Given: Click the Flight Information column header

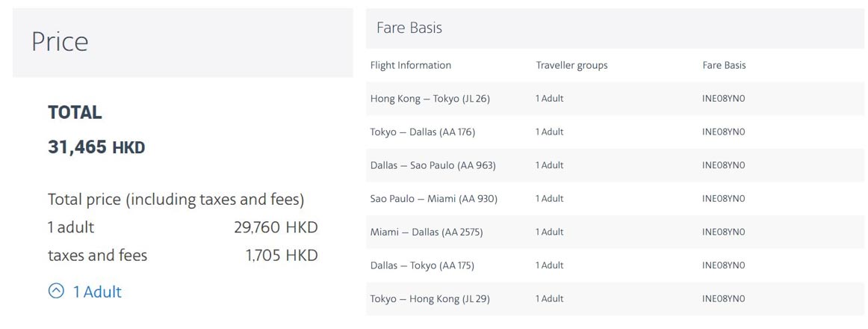Looking at the screenshot, I should (x=411, y=65).
